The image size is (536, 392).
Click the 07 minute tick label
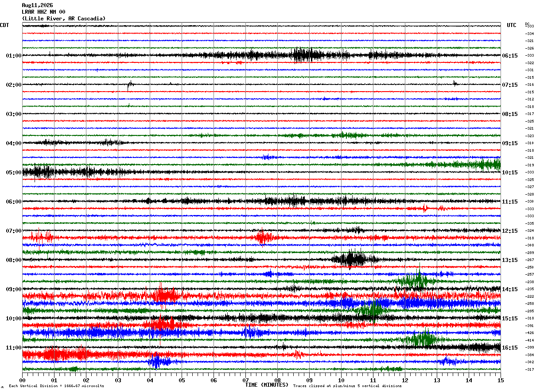(x=245, y=380)
